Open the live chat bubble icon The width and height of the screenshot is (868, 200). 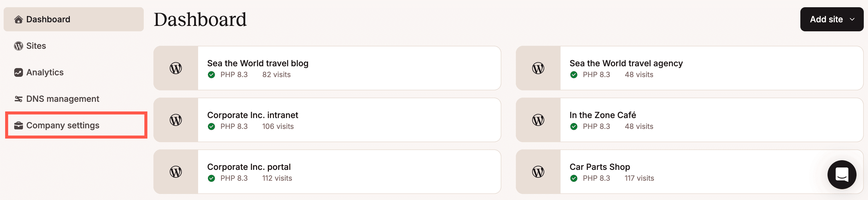tap(842, 174)
